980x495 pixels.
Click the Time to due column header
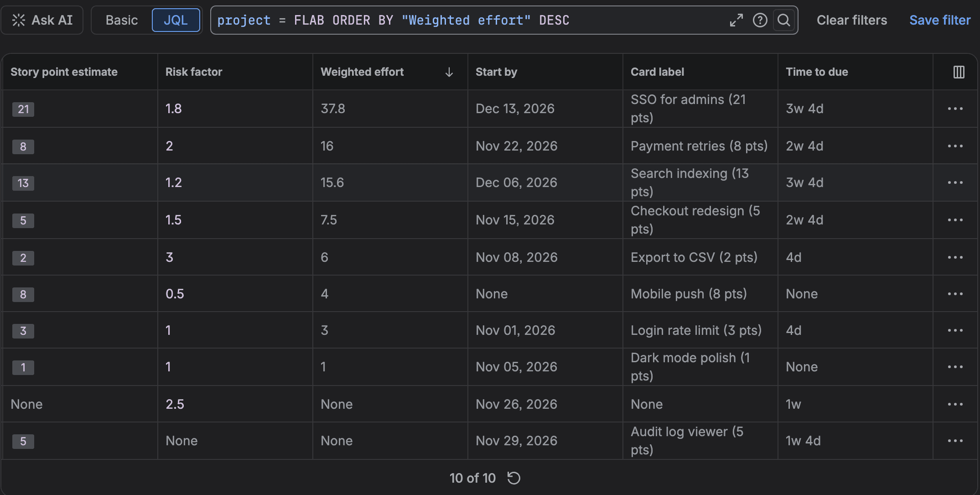[817, 72]
